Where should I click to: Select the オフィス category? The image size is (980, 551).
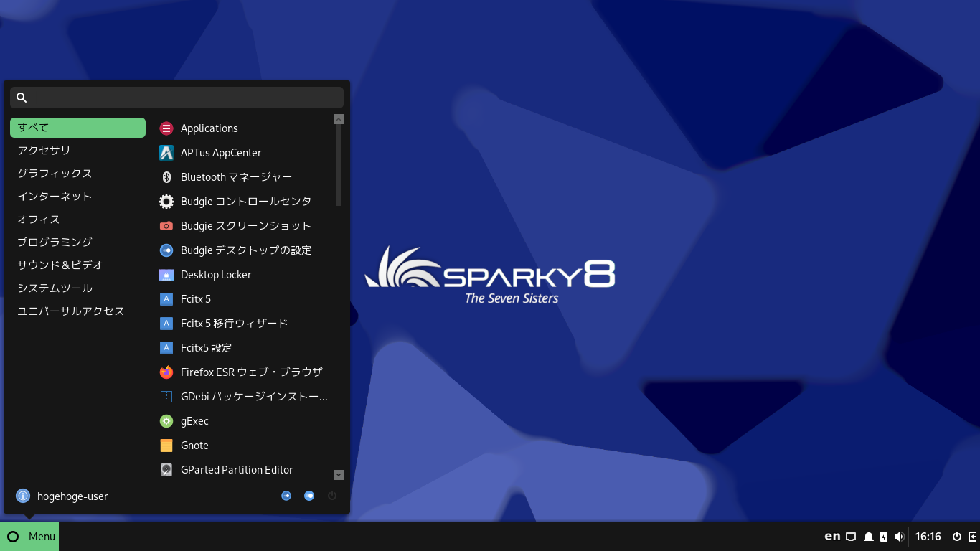pos(77,220)
